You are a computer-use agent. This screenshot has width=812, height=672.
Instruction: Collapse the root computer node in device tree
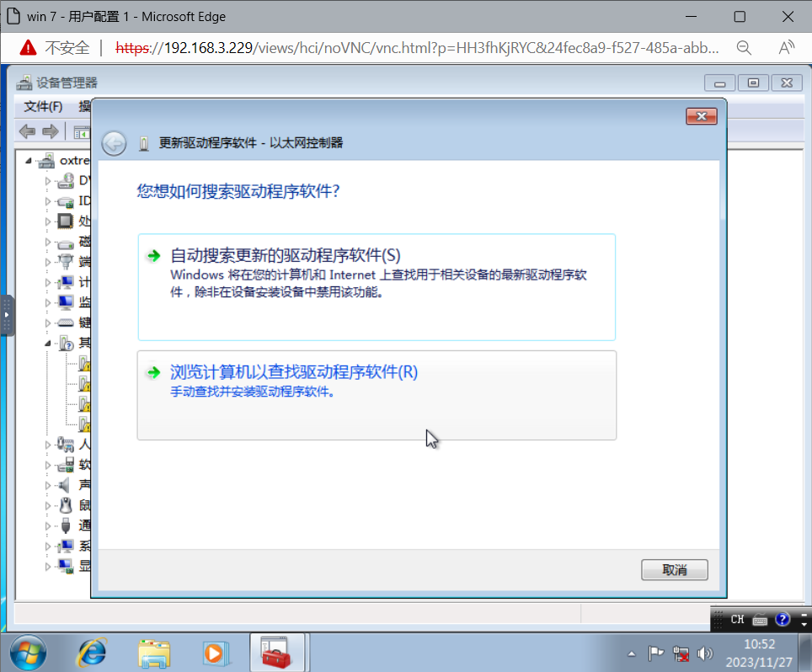pos(29,160)
